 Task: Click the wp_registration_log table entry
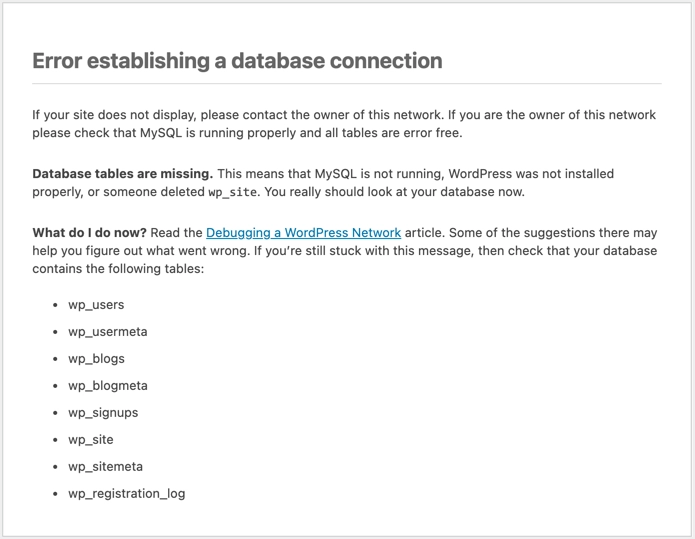click(126, 494)
